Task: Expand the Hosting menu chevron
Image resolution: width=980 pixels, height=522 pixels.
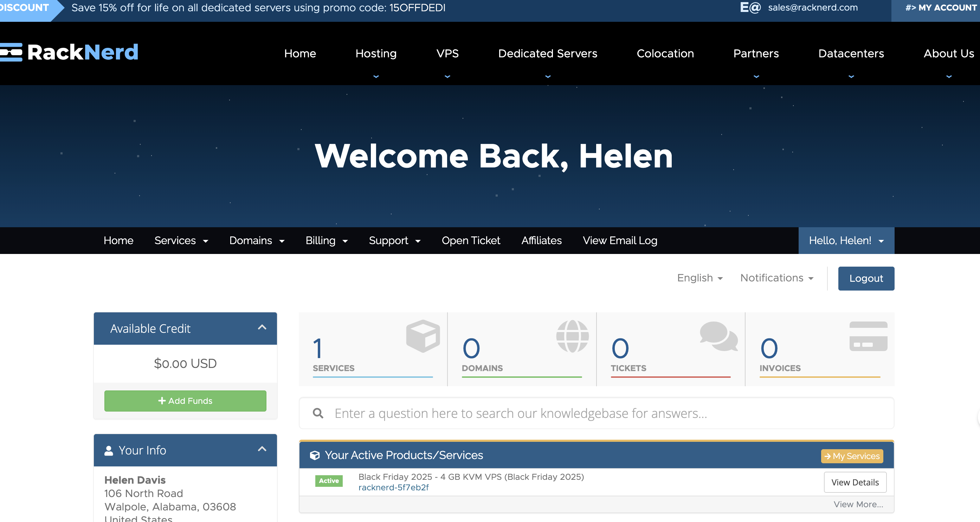Action: (x=376, y=77)
